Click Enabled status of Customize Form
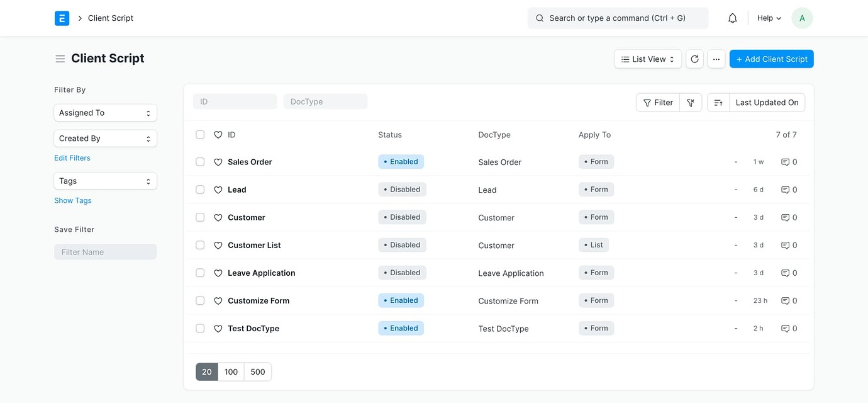 point(401,300)
